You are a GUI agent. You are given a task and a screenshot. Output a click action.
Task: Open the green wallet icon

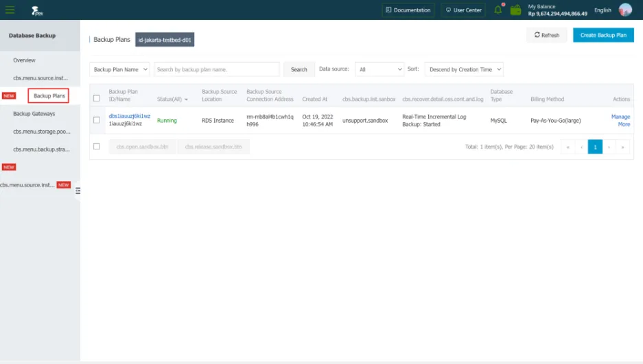pos(515,10)
